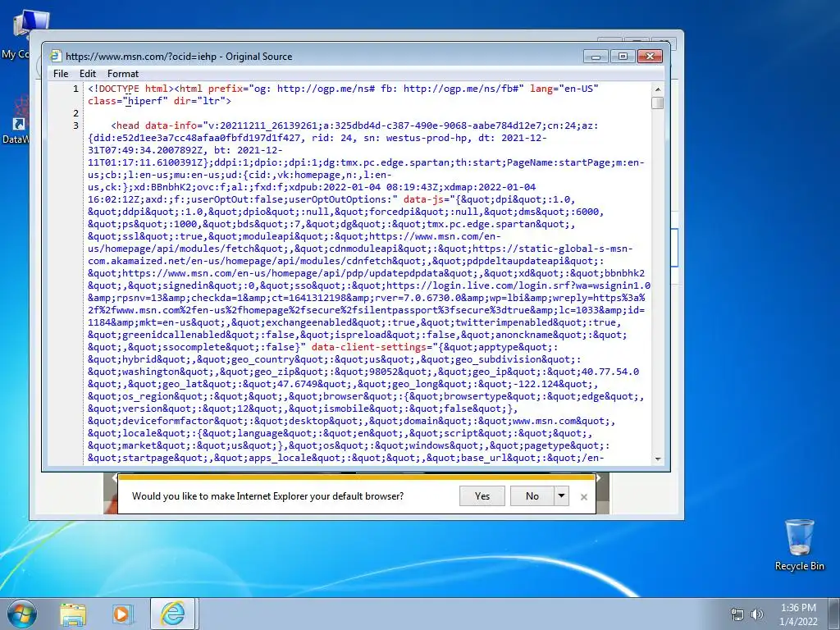The width and height of the screenshot is (840, 630).
Task: Open the Edit menu in Original Source
Action: pos(87,73)
